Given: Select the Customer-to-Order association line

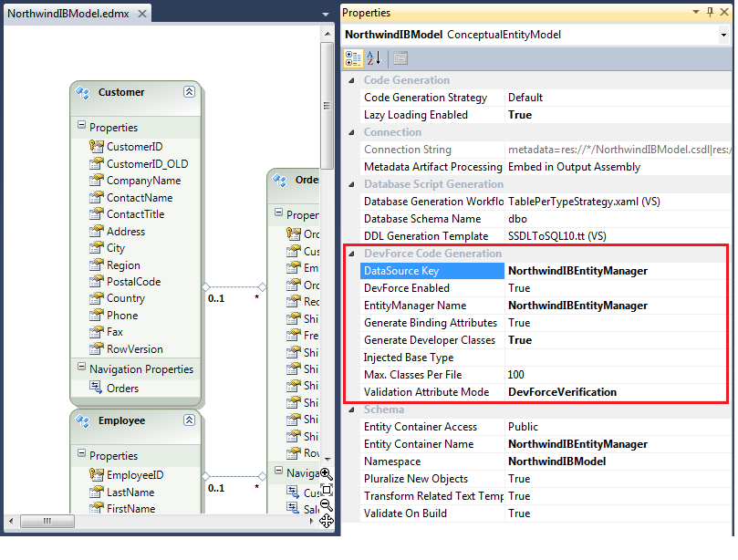Looking at the screenshot, I should (x=234, y=287).
